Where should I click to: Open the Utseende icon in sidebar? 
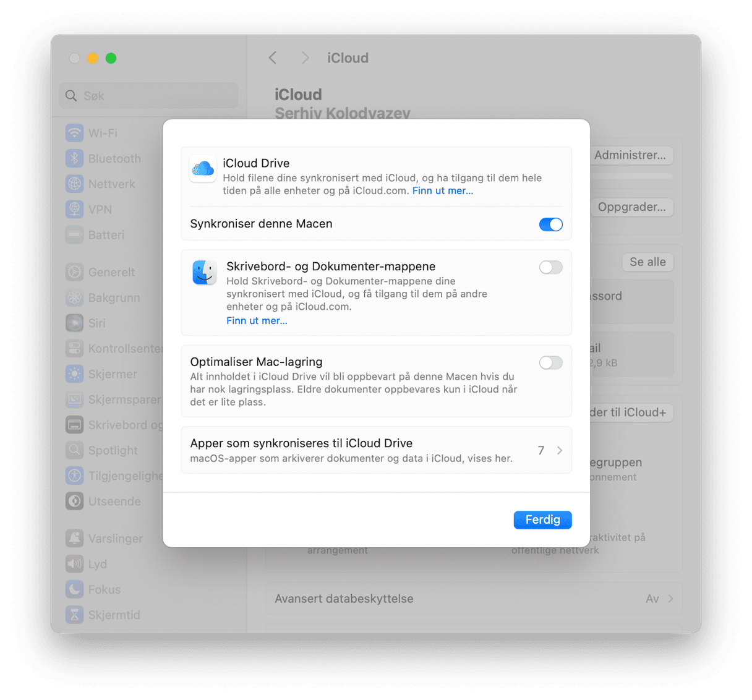pyautogui.click(x=74, y=501)
